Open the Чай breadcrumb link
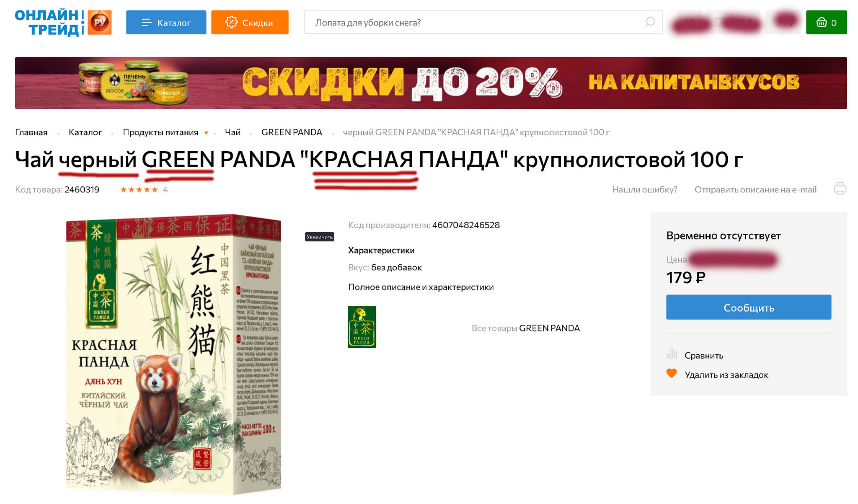Screen dimensions: 858x504 pyautogui.click(x=233, y=132)
